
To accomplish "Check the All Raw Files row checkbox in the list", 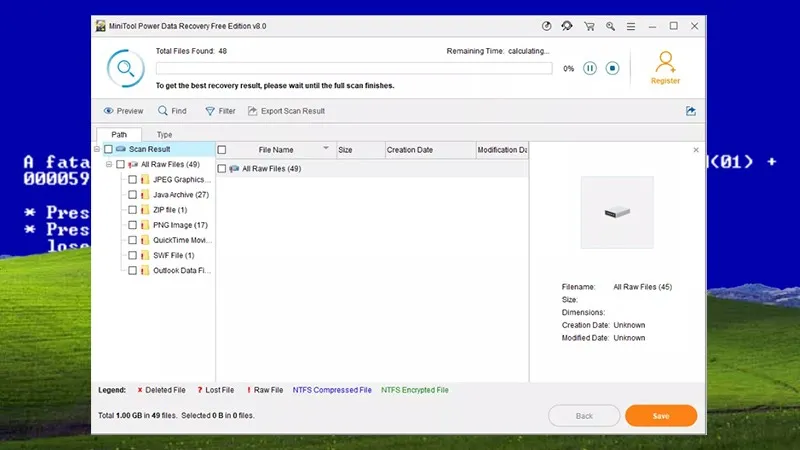I will [222, 168].
